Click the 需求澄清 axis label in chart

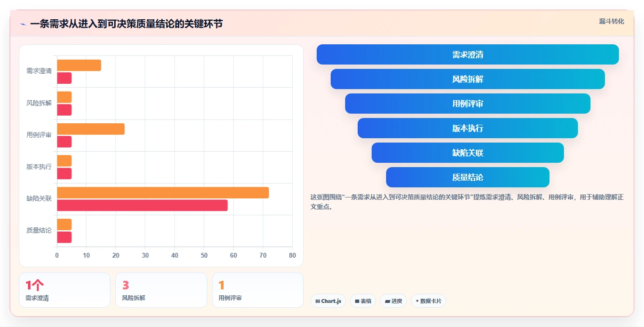pos(39,71)
